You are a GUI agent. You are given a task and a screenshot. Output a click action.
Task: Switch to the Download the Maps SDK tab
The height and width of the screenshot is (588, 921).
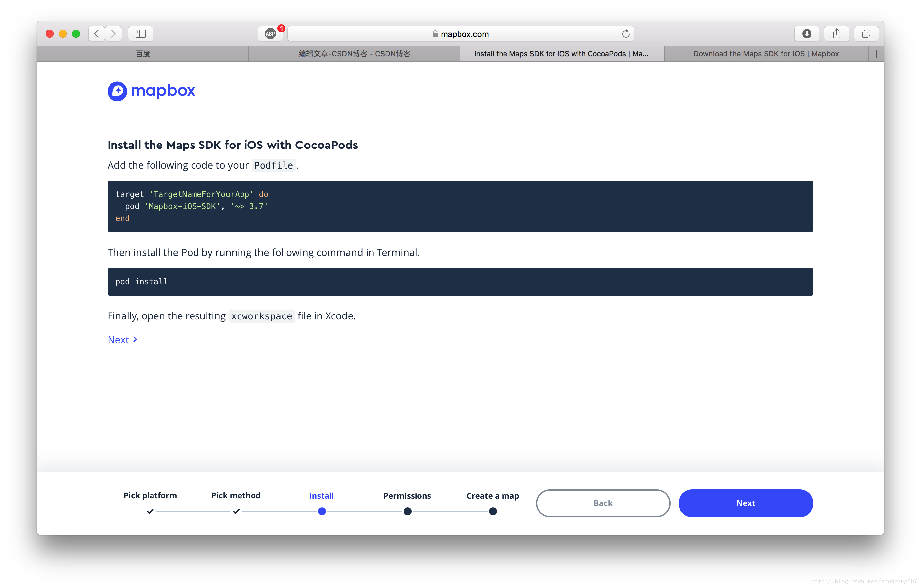[766, 54]
